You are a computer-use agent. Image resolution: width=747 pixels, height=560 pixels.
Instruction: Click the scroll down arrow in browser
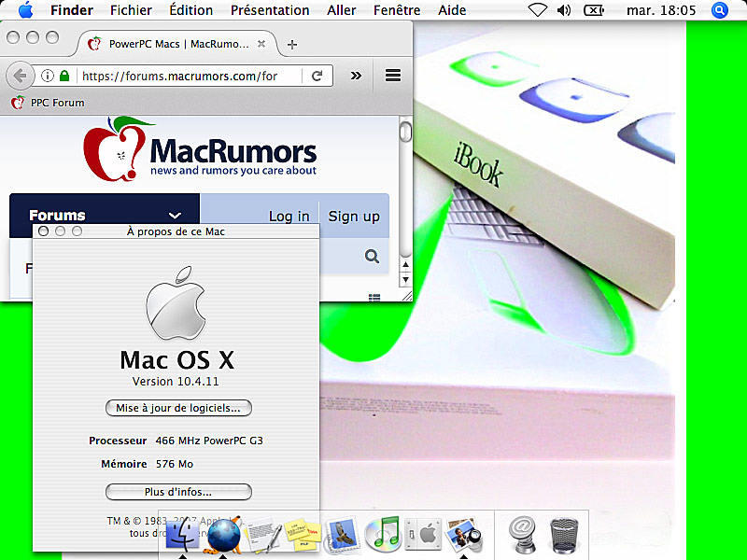point(405,279)
